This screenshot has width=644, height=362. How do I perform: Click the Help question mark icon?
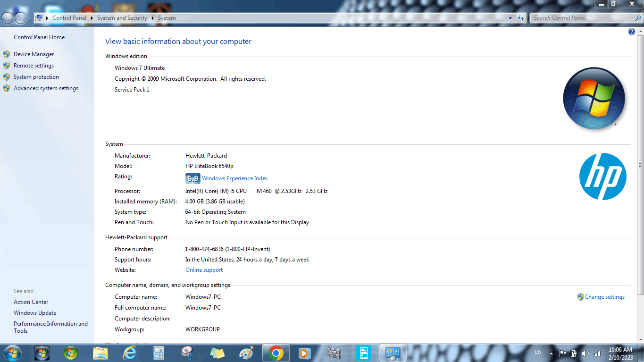click(632, 32)
